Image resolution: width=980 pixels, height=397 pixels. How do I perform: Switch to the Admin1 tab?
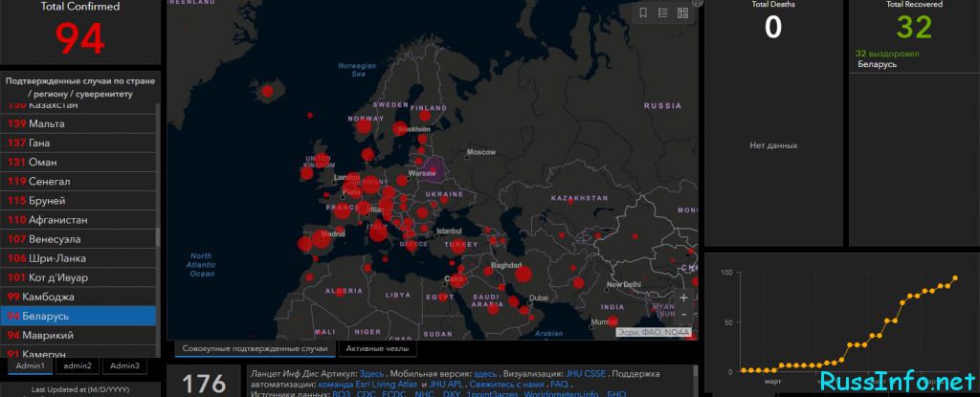point(30,365)
